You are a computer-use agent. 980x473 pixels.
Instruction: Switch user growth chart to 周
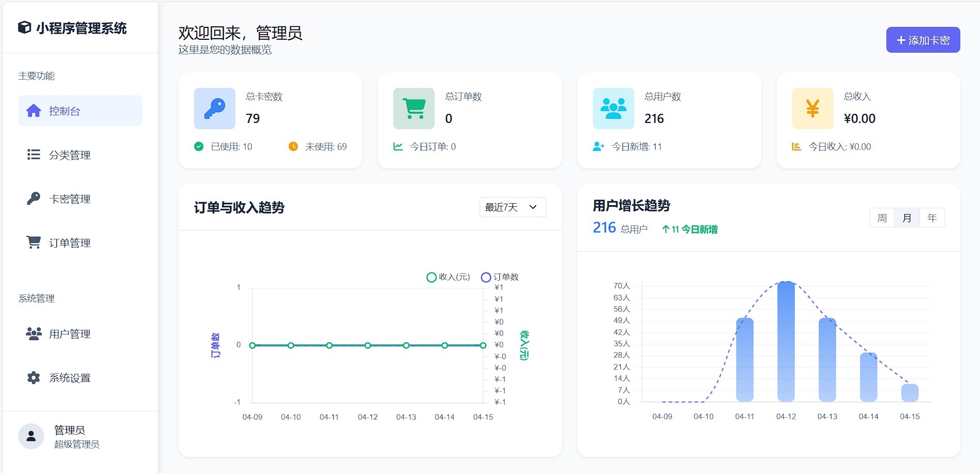click(x=882, y=218)
